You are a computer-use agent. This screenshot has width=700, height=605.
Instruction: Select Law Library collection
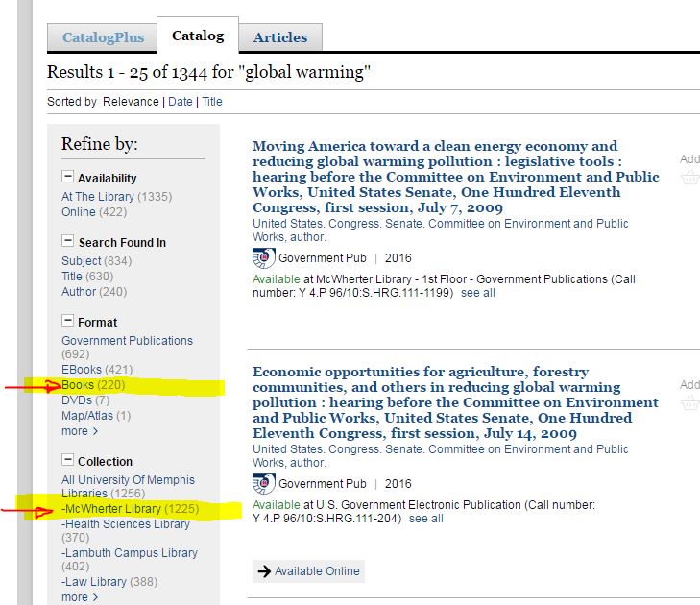109,582
